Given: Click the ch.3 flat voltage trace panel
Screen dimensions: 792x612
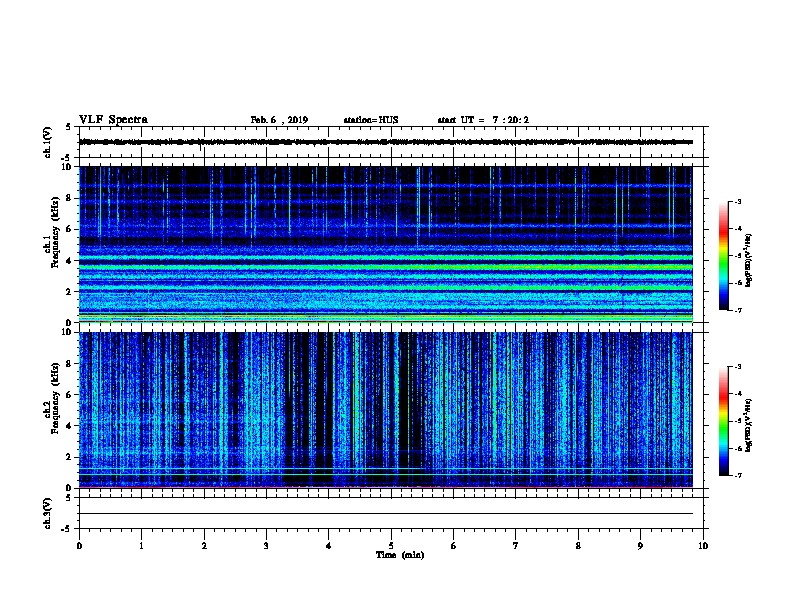Looking at the screenshot, I should 391,513.
